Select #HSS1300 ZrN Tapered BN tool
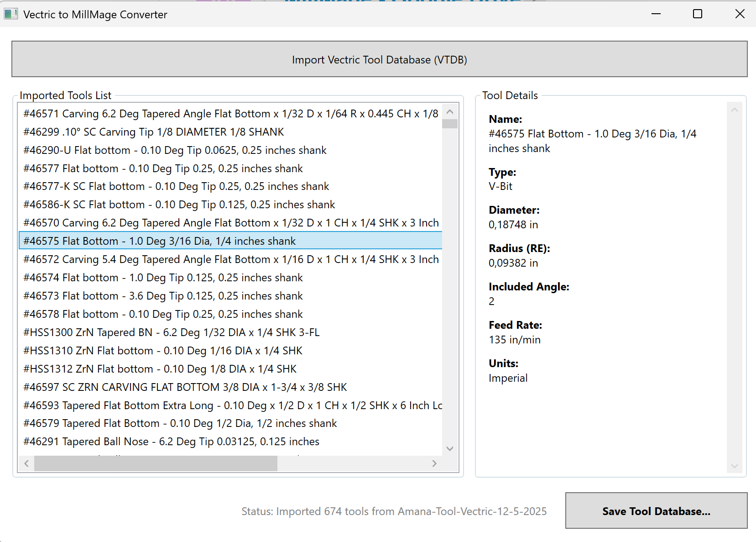 (x=171, y=332)
